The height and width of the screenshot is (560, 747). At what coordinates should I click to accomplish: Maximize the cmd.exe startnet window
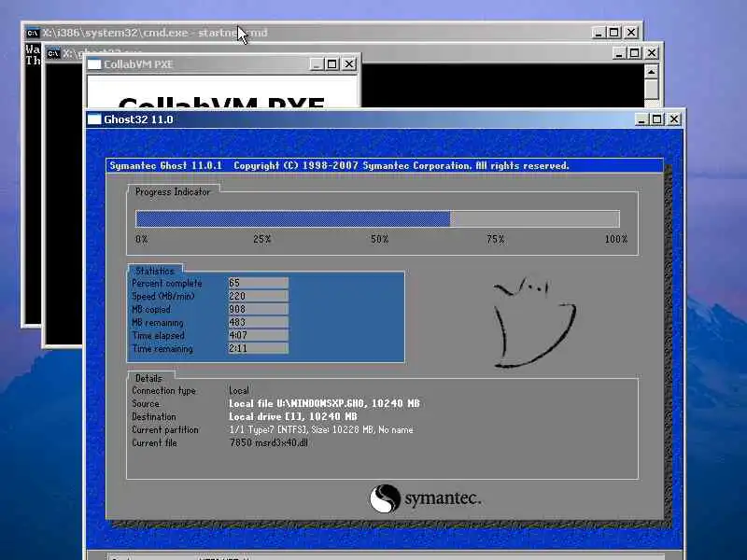[x=614, y=33]
